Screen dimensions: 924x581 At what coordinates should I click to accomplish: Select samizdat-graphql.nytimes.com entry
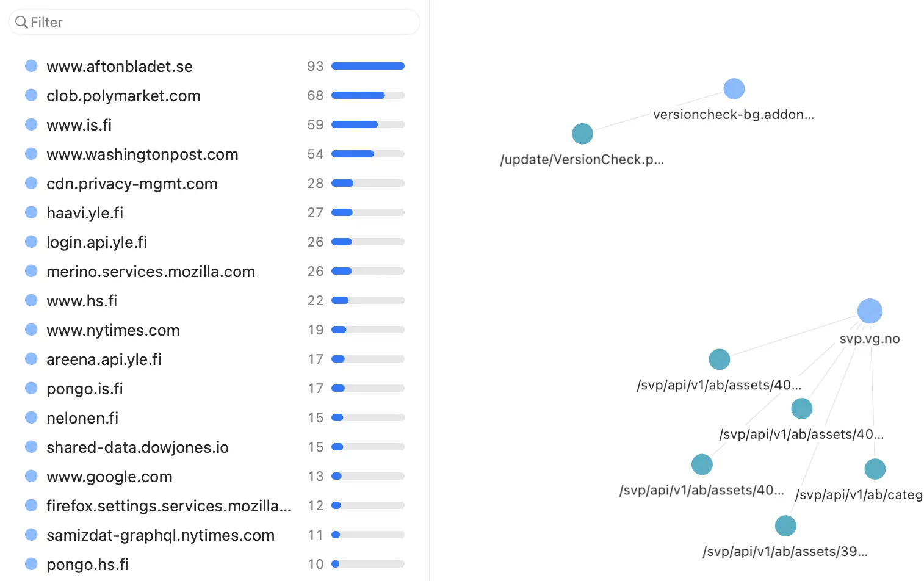pos(215,535)
